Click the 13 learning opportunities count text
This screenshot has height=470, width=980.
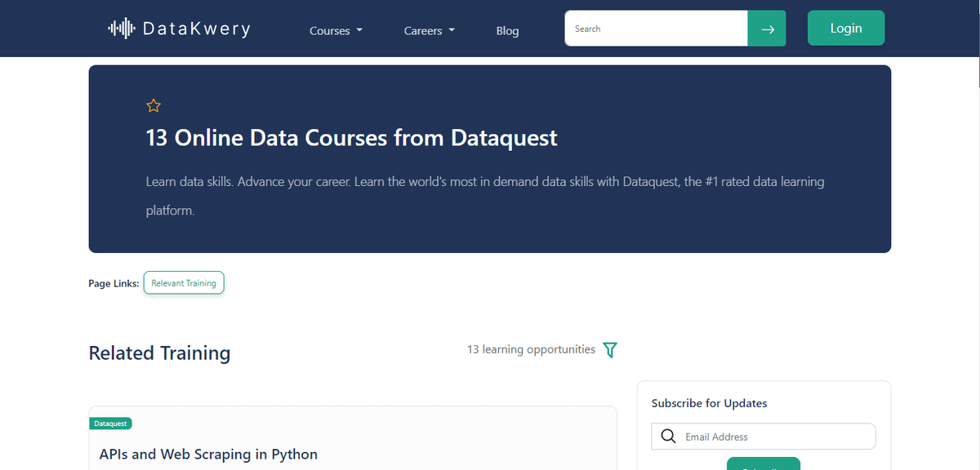(531, 349)
